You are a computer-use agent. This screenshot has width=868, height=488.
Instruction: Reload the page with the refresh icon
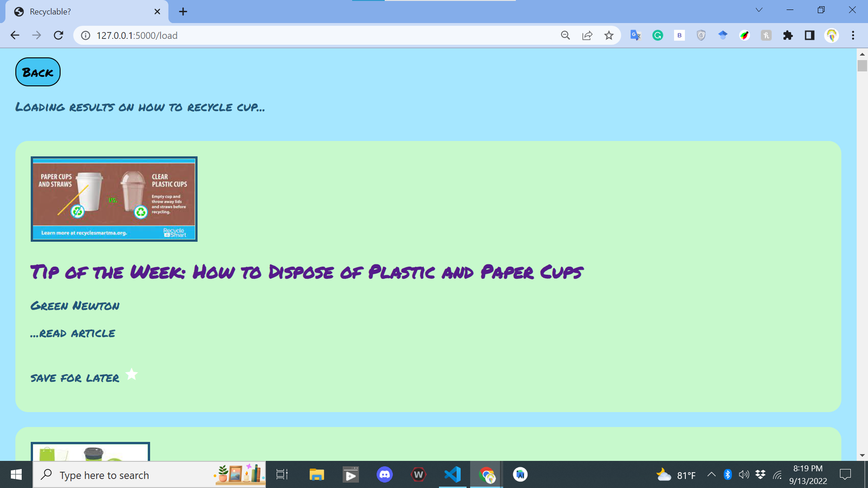point(58,35)
